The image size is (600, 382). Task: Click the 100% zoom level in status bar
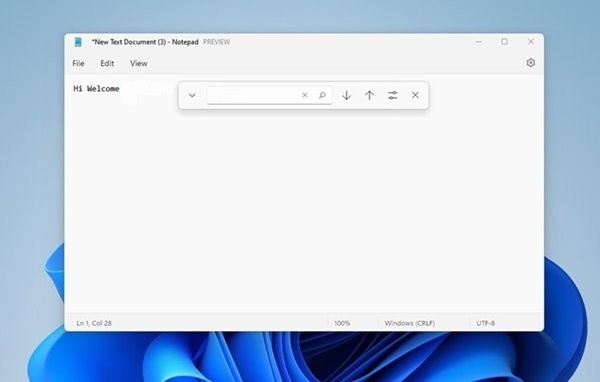coord(342,323)
